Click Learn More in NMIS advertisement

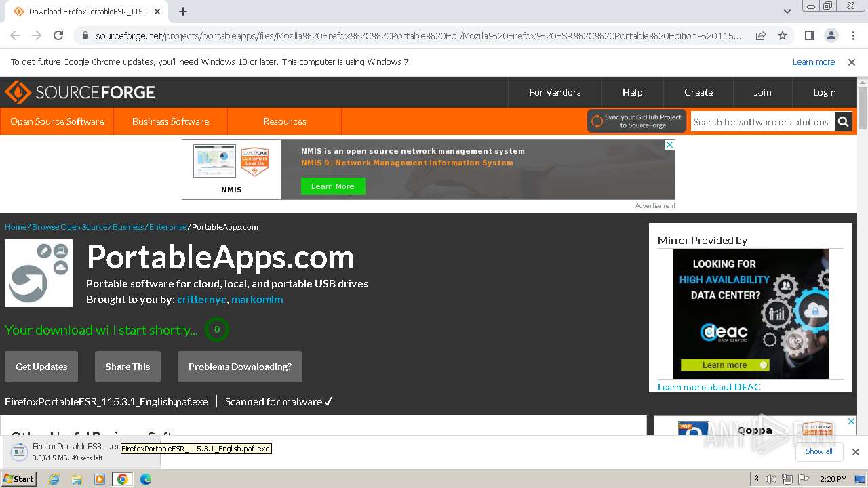click(332, 186)
